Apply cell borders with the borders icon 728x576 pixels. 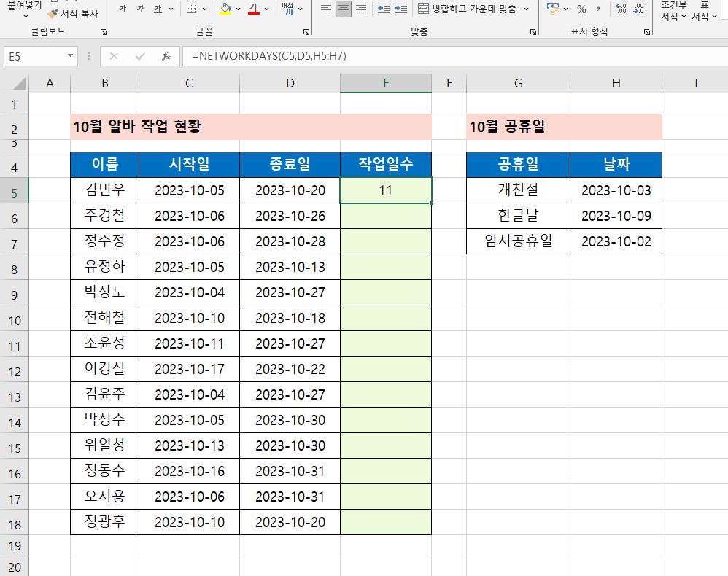point(191,8)
